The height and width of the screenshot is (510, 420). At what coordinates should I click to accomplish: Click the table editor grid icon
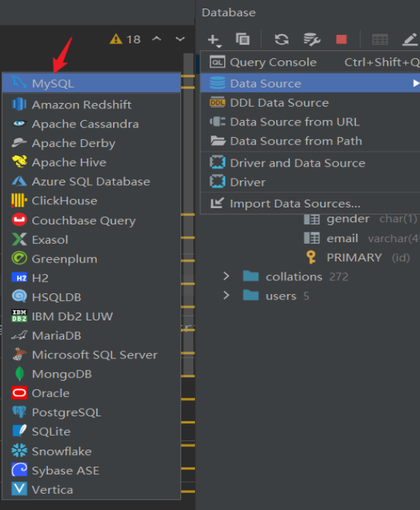point(380,39)
